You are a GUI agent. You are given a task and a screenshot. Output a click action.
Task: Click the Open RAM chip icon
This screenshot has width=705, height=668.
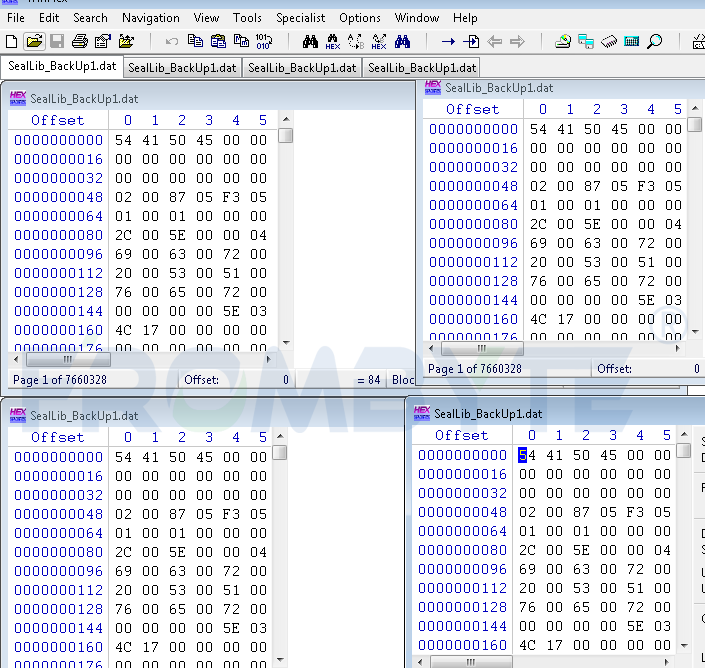[609, 42]
